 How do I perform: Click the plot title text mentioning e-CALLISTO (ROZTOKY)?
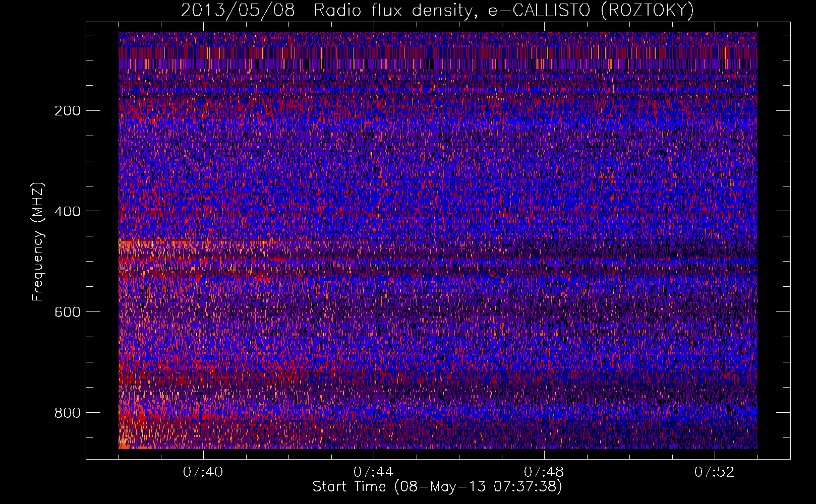tap(437, 10)
